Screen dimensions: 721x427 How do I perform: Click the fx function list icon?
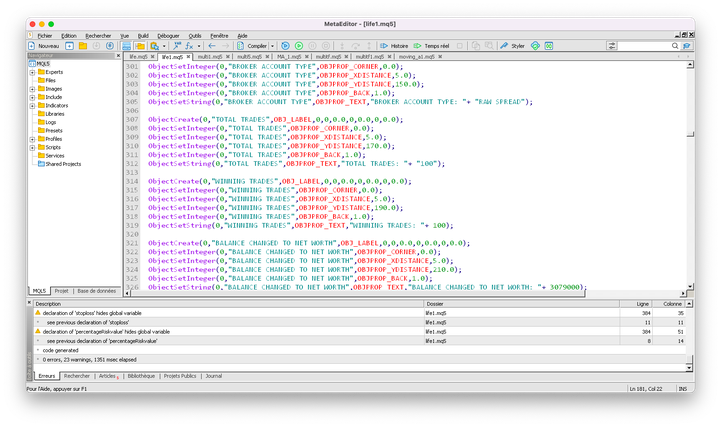[x=189, y=46]
